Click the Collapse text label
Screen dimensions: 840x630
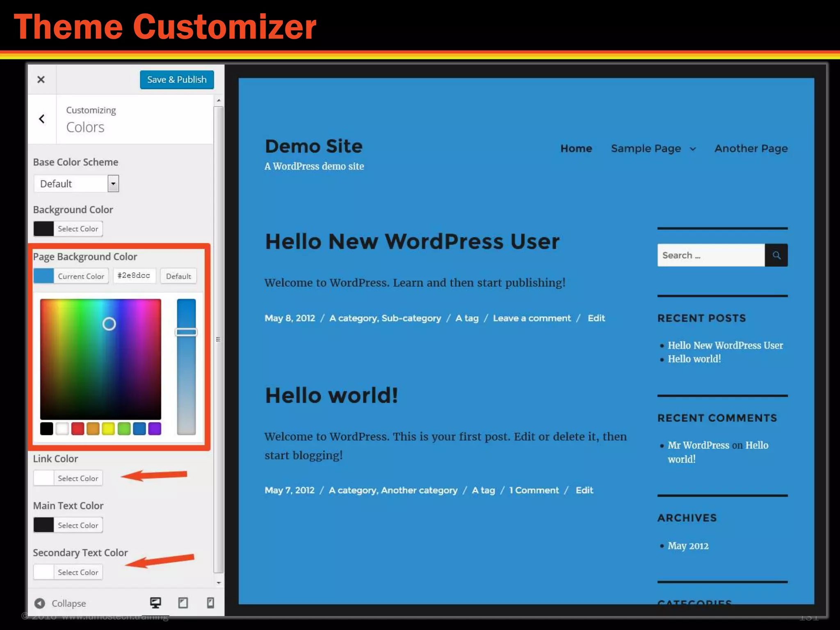click(69, 604)
